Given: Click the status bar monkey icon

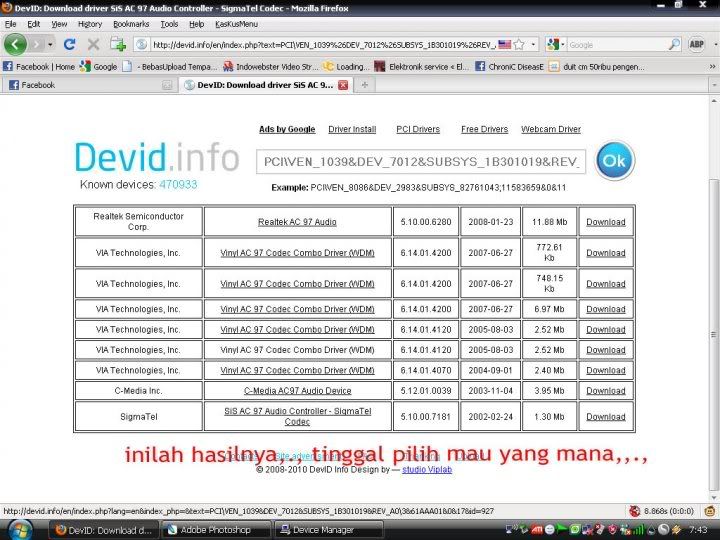Looking at the screenshot, I should tap(710, 511).
